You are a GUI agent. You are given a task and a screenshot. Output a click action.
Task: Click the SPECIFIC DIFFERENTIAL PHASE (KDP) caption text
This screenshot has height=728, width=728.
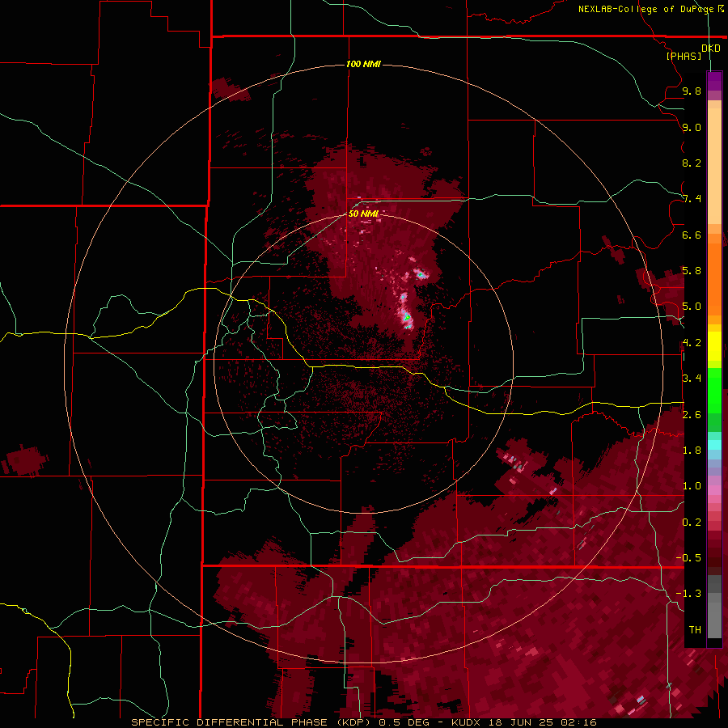[252, 722]
